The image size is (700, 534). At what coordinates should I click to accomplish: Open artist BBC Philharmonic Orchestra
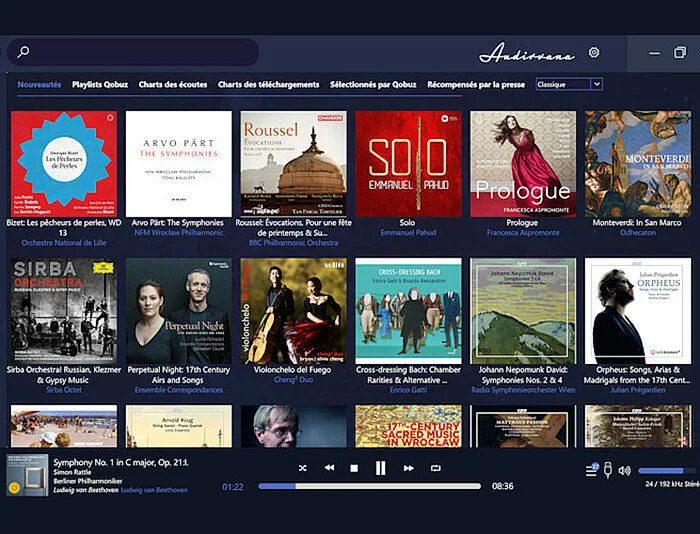tap(293, 243)
